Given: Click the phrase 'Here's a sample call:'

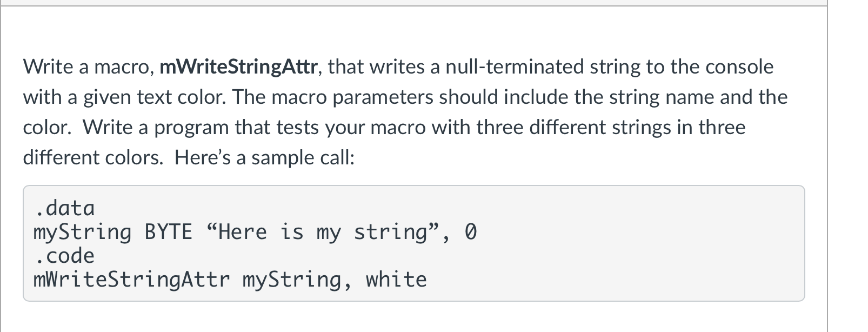Looking at the screenshot, I should tap(264, 158).
